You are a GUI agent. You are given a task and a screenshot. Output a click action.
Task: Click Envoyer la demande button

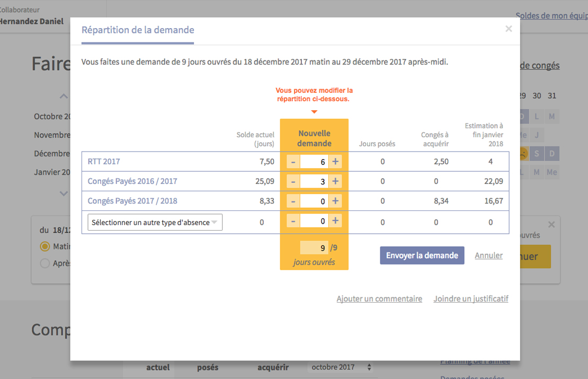tap(422, 255)
